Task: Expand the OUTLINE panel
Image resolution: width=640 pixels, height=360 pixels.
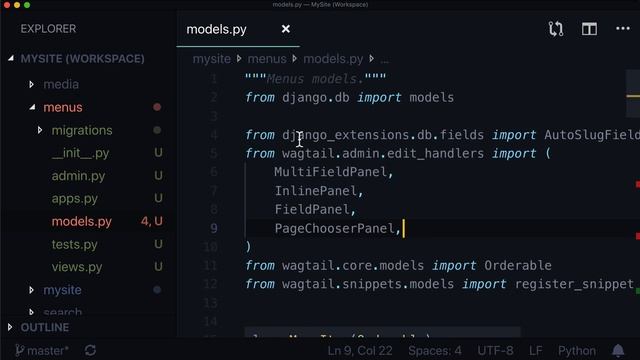Action: pyautogui.click(x=10, y=327)
